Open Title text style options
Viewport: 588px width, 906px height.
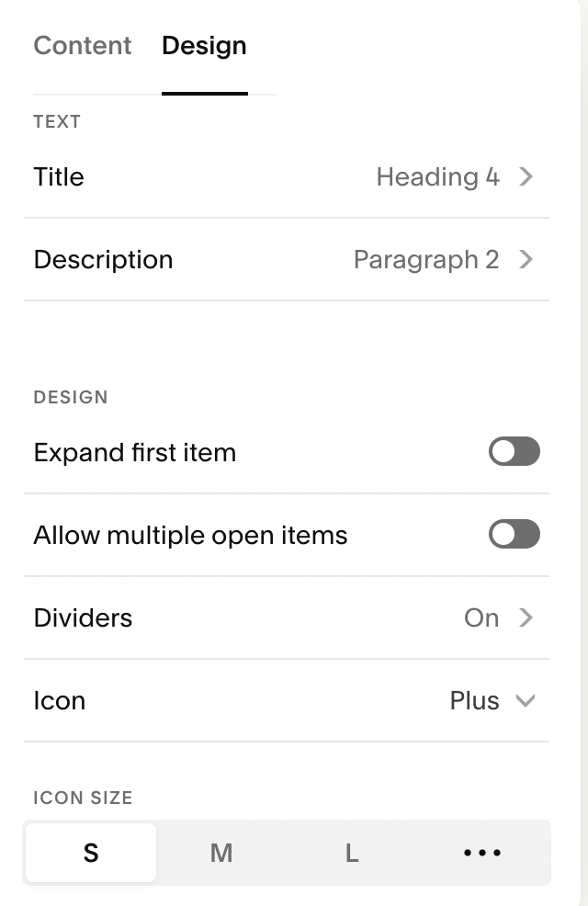coord(287,176)
